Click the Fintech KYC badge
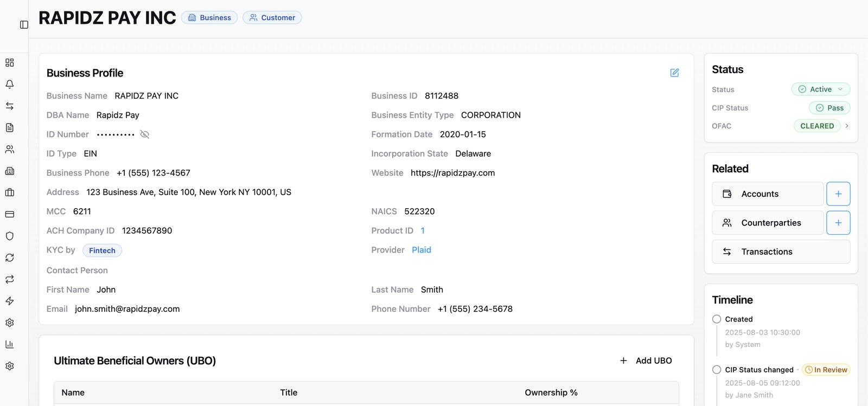 coord(102,250)
